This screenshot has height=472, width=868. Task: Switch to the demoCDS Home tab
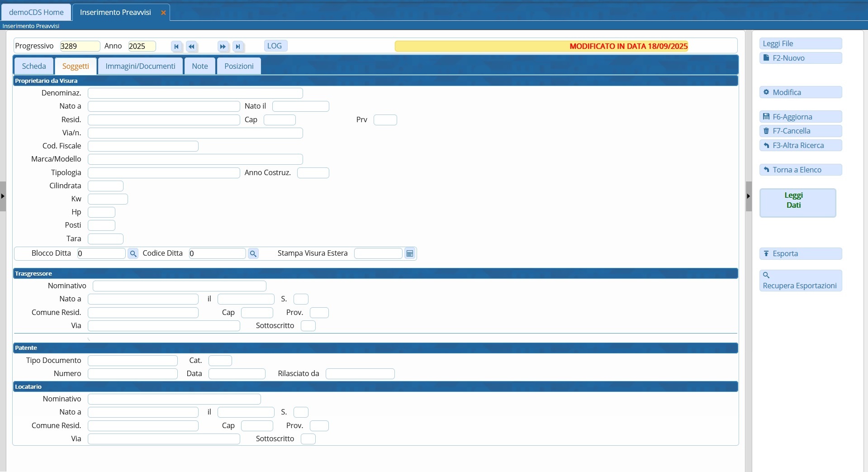pyautogui.click(x=36, y=12)
